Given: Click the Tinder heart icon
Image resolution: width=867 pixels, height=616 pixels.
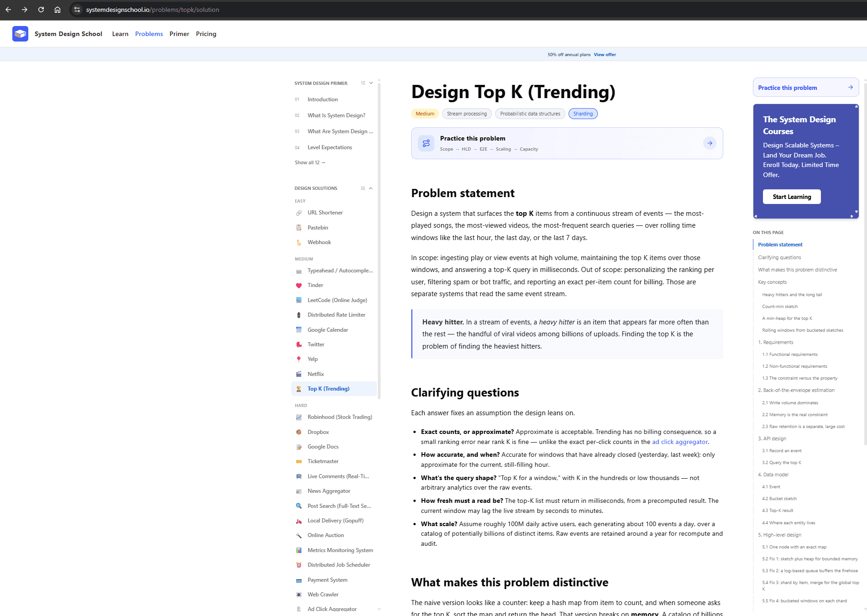Looking at the screenshot, I should coord(299,285).
